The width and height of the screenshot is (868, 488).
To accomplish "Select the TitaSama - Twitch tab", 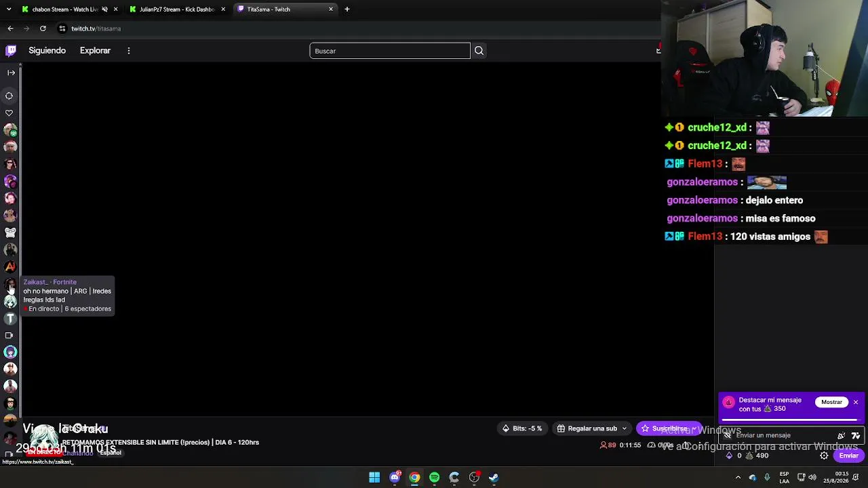I will tap(285, 9).
